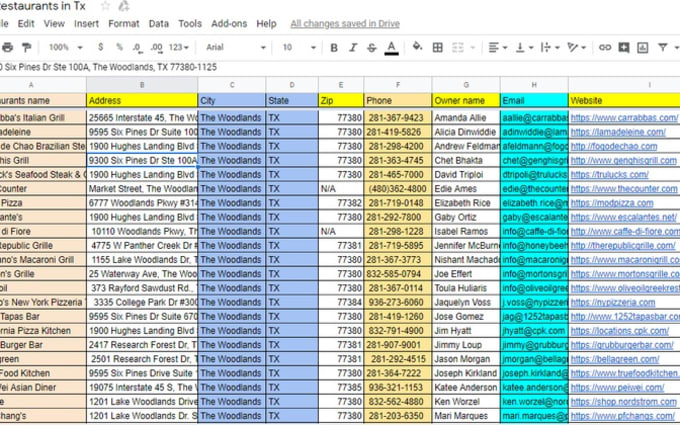Open the View menu
Image resolution: width=680 pixels, height=425 pixels.
click(x=54, y=23)
